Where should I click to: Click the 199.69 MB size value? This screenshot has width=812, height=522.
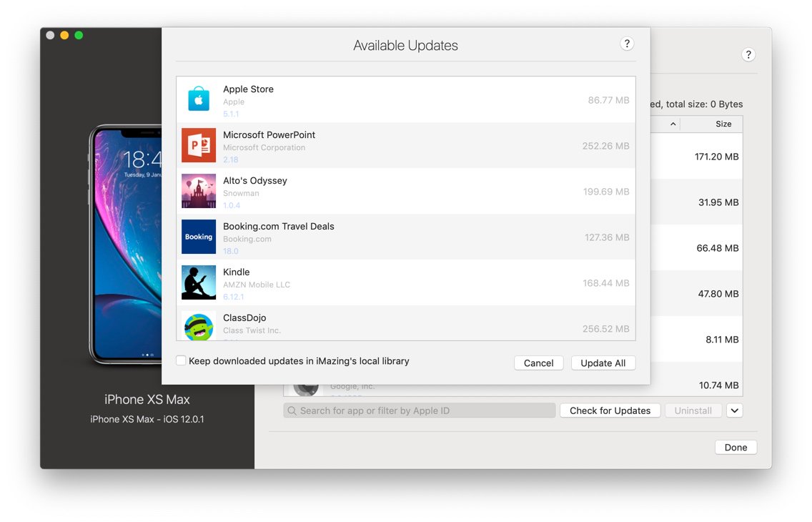pyautogui.click(x=606, y=192)
